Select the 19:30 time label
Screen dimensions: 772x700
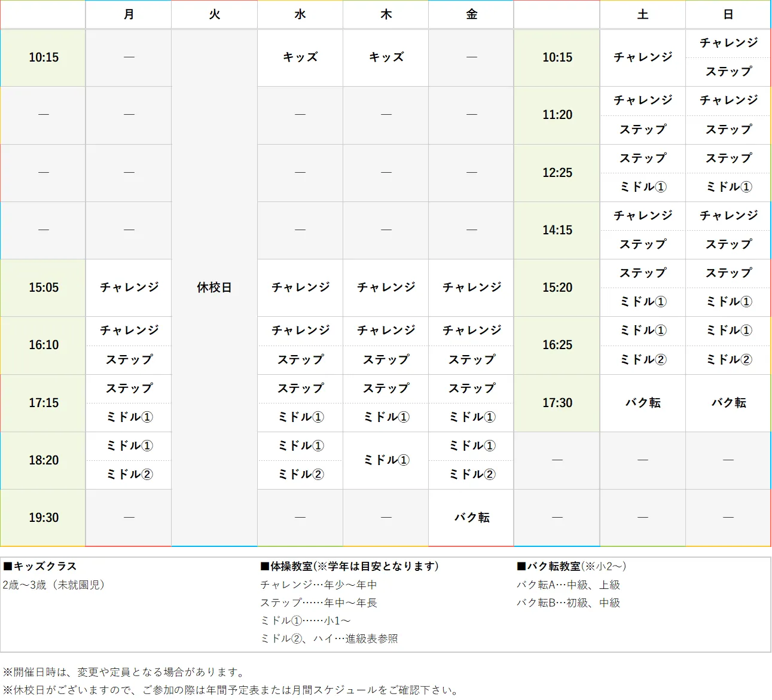[42, 517]
